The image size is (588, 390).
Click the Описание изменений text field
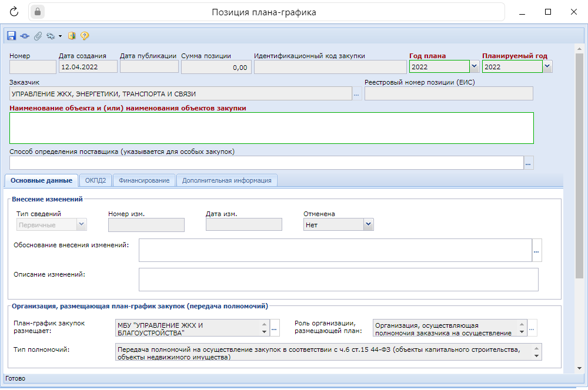[338, 280]
